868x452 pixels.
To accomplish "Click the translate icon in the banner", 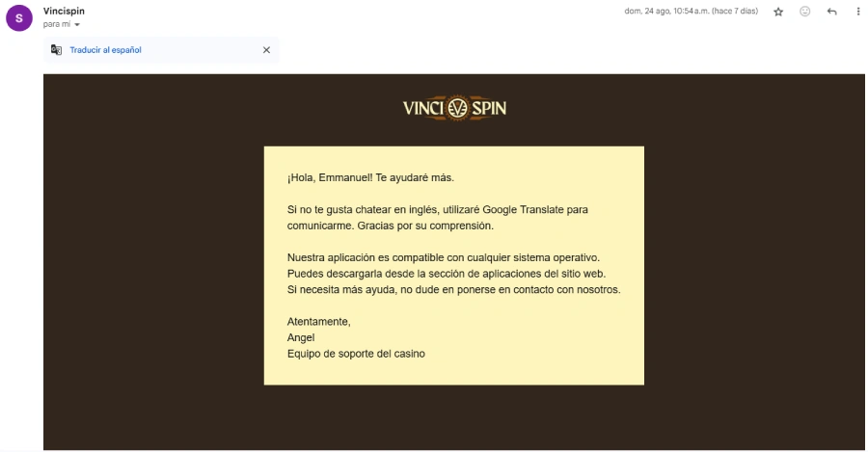I will click(x=56, y=50).
